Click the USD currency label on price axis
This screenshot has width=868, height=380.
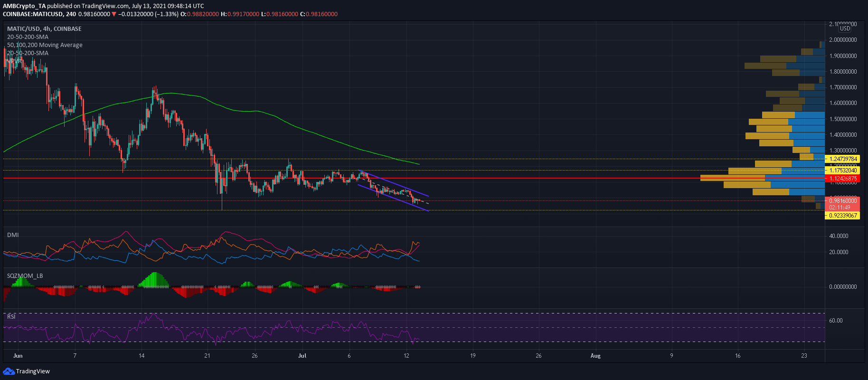pyautogui.click(x=845, y=28)
